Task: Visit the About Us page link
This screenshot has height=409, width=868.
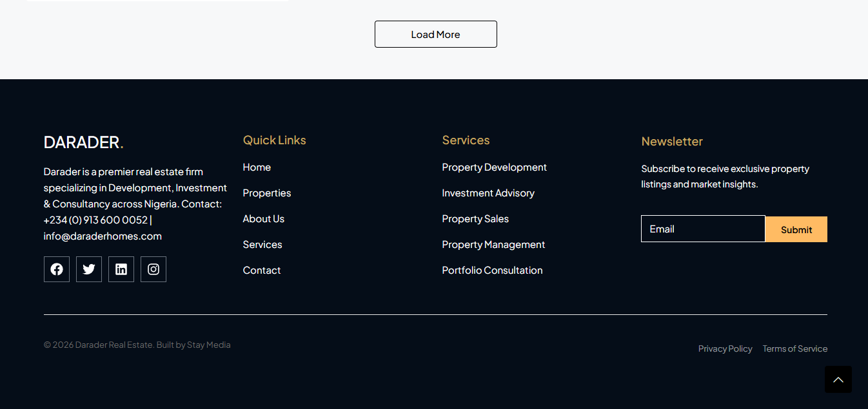Action: [x=264, y=219]
